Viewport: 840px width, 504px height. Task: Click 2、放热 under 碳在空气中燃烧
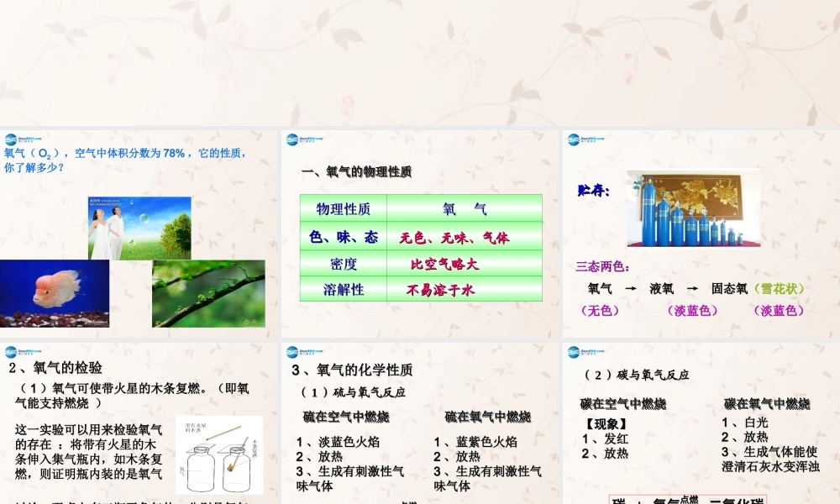click(x=605, y=453)
